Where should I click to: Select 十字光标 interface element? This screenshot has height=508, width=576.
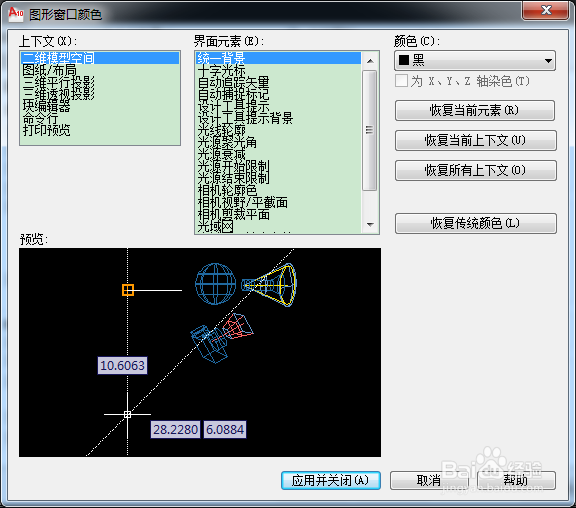278,70
